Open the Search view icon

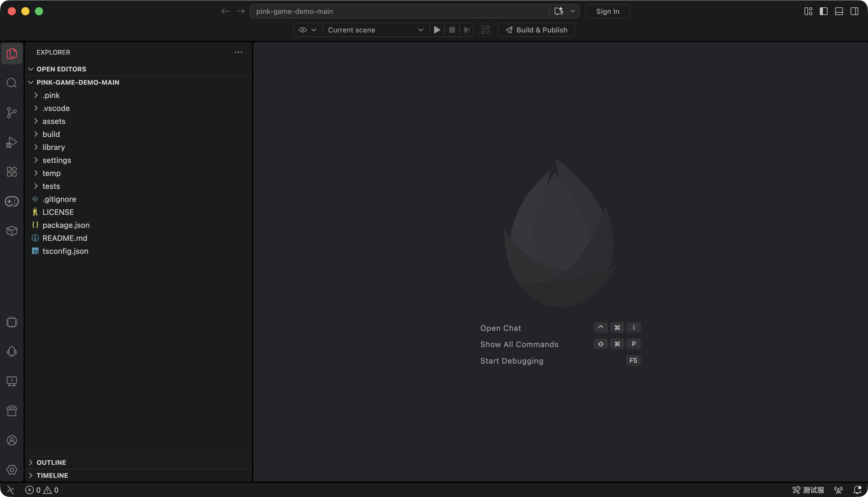tap(12, 83)
